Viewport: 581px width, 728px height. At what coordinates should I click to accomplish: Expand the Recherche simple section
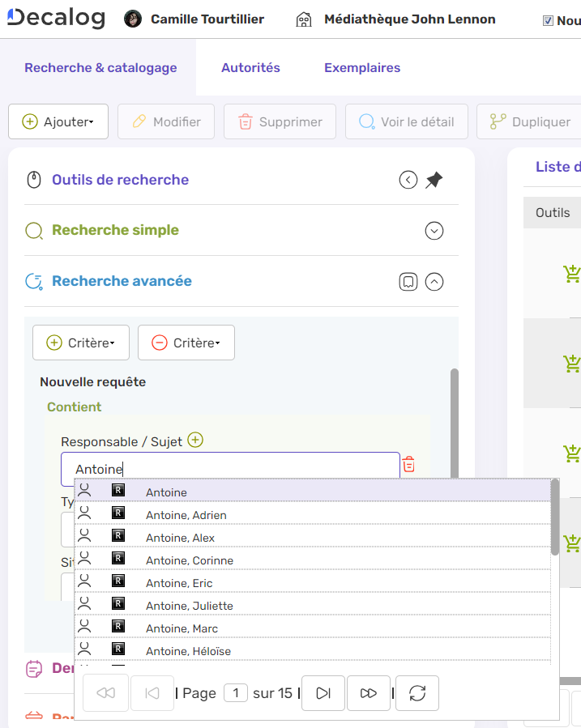434,231
